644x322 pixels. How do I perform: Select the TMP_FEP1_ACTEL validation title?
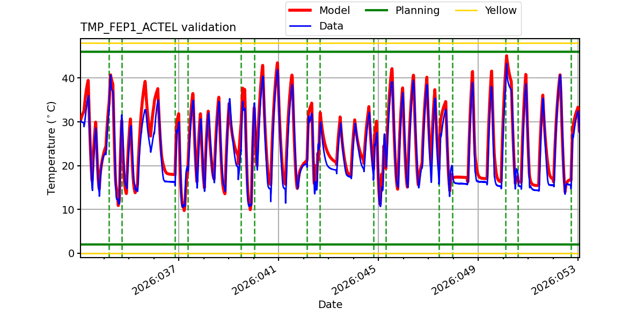157,25
